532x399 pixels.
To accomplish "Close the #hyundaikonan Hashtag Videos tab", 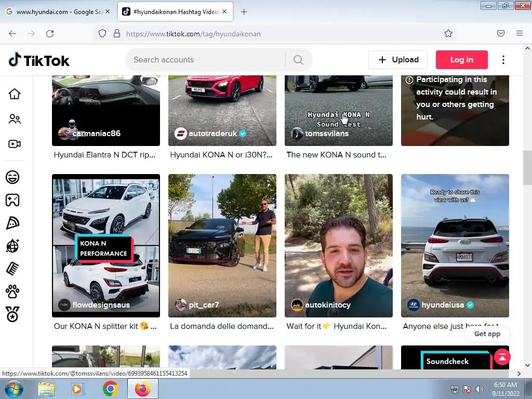I will pos(224,11).
